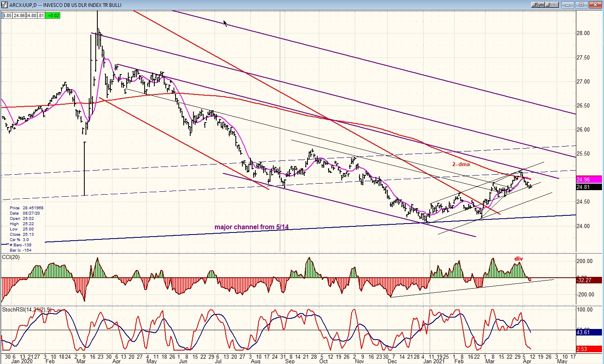604x364 pixels.
Task: Toggle the Intv link checkbox
Action: pos(551,5)
